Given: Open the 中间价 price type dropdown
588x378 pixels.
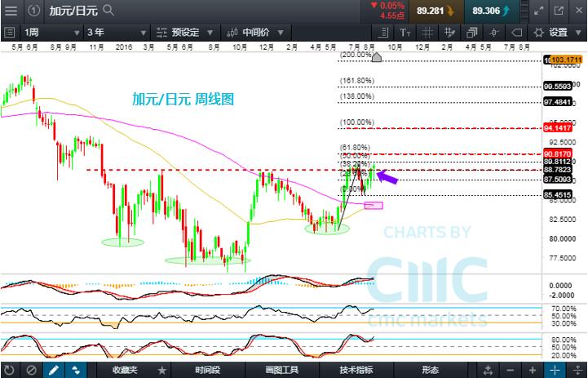Looking at the screenshot, I should point(253,33).
